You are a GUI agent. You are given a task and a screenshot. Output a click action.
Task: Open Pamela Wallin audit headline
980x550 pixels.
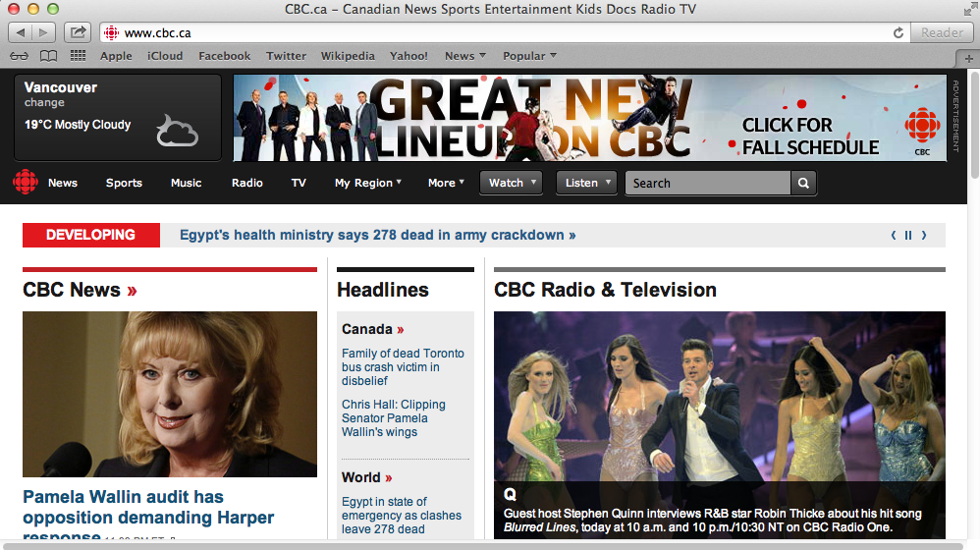[x=148, y=515]
